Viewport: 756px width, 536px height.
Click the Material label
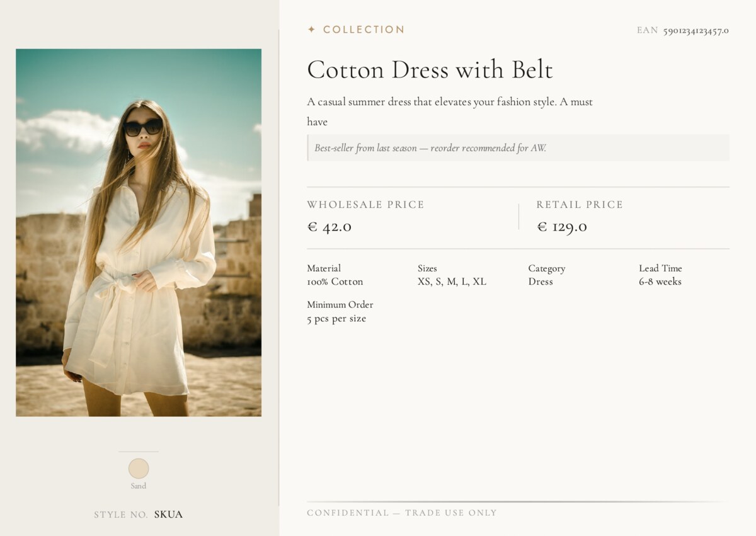pyautogui.click(x=324, y=268)
